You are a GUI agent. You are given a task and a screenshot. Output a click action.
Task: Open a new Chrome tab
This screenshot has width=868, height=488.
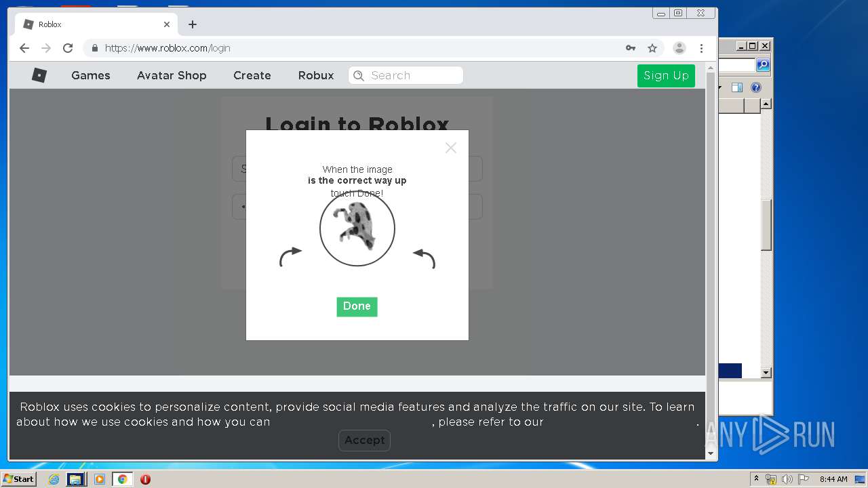click(x=193, y=24)
